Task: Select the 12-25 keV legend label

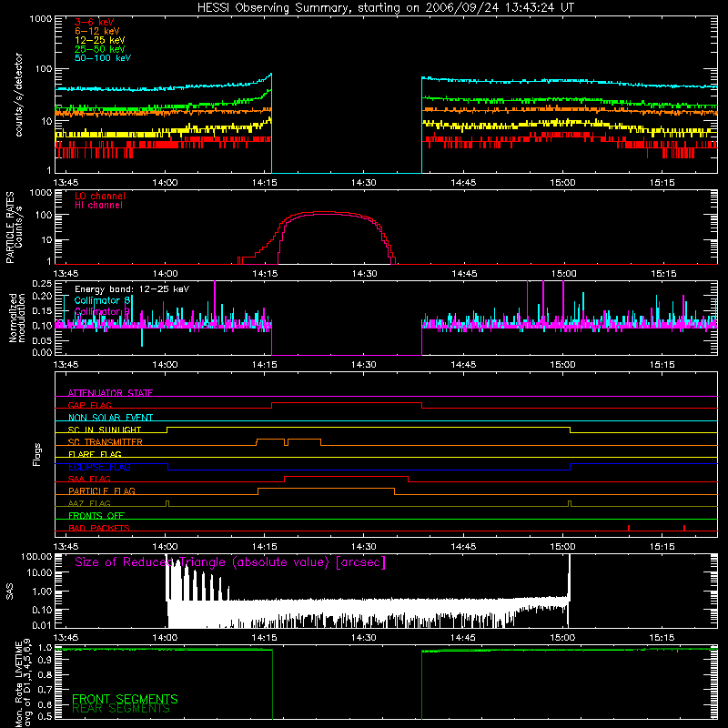Action: [x=100, y=40]
